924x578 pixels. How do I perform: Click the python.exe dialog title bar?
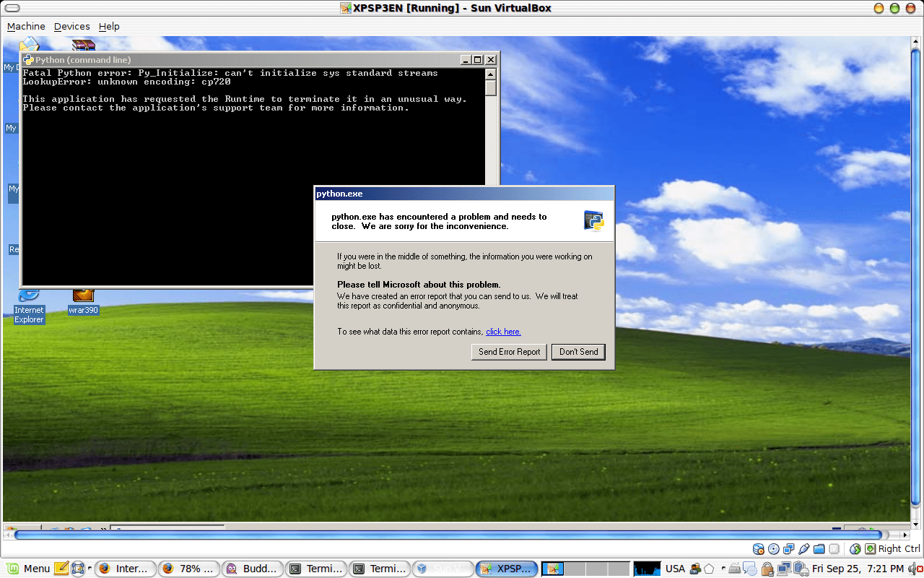coord(464,194)
